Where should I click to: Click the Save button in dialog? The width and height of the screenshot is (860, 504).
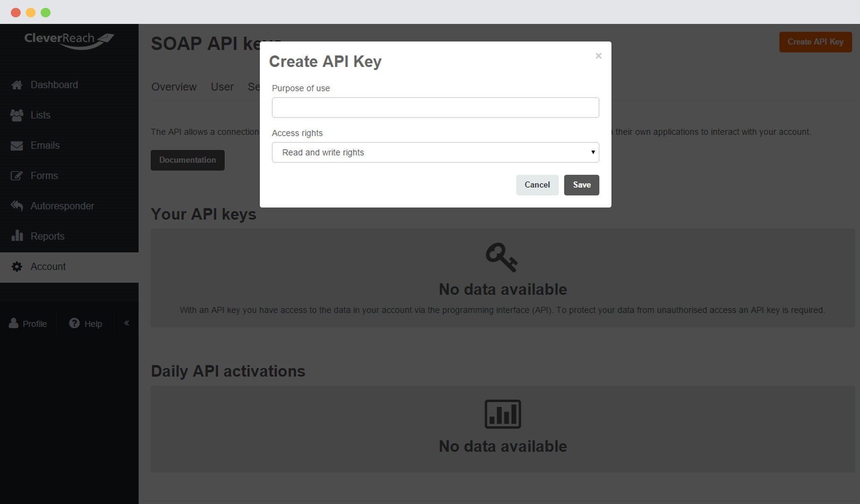click(x=582, y=184)
